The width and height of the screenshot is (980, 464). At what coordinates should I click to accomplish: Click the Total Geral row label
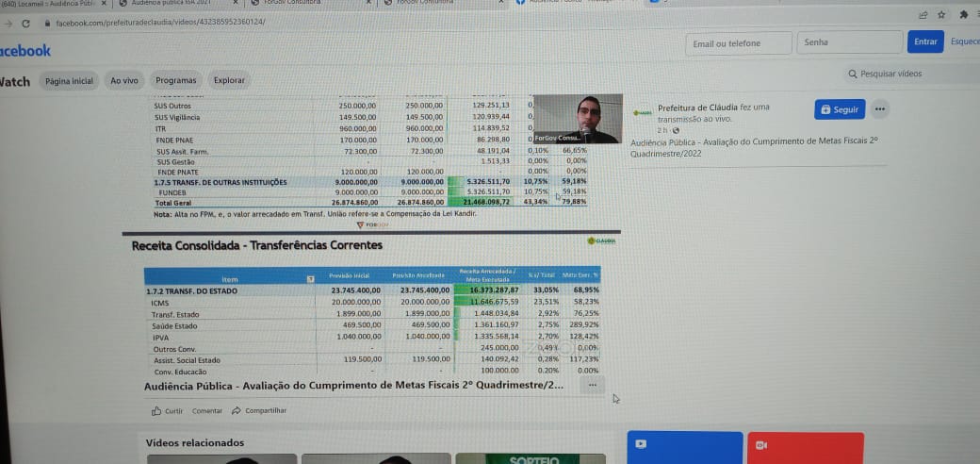point(173,203)
